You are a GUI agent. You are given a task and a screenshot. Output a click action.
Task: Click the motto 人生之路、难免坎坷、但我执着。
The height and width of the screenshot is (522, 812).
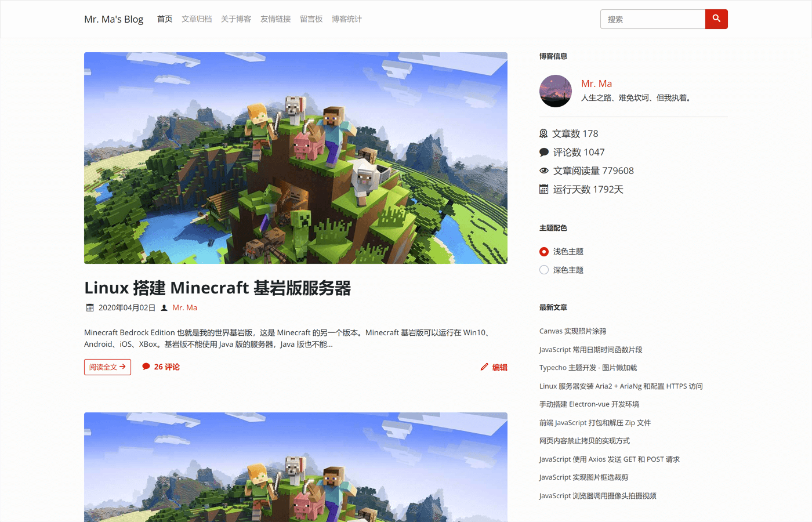click(637, 98)
